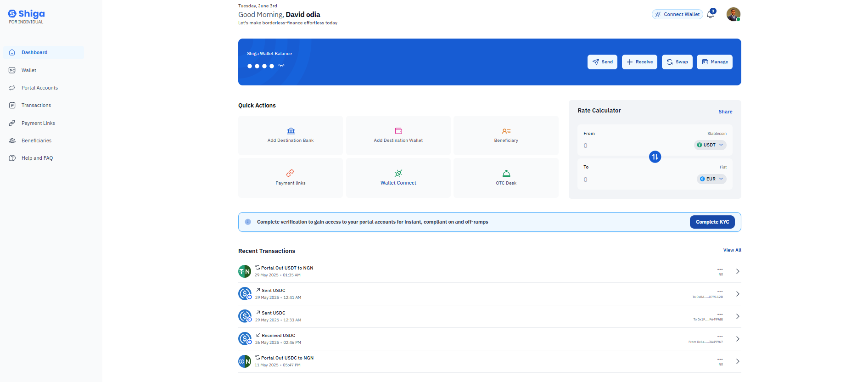Click the Portal Out USDC to NGN icon
868x382 pixels.
coord(245,361)
